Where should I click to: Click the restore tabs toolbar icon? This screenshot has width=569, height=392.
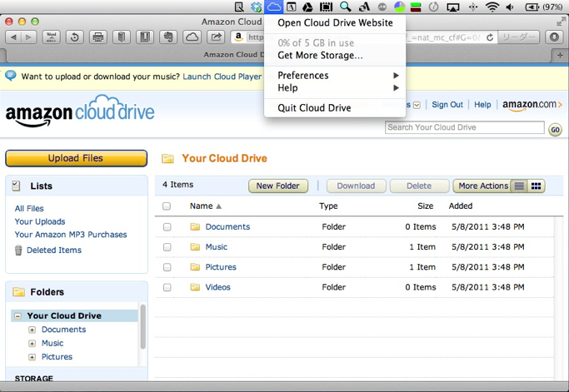pos(75,37)
